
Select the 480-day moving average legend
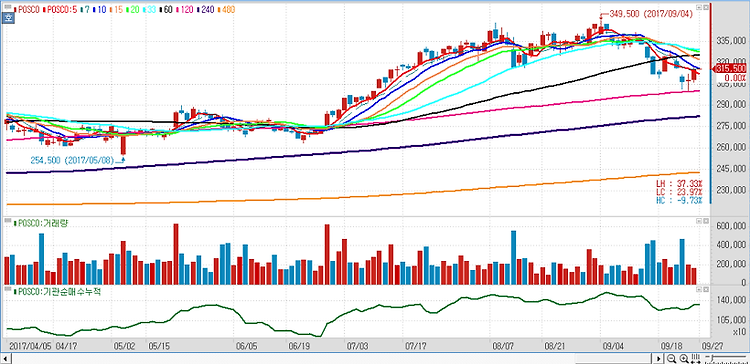coord(225,9)
